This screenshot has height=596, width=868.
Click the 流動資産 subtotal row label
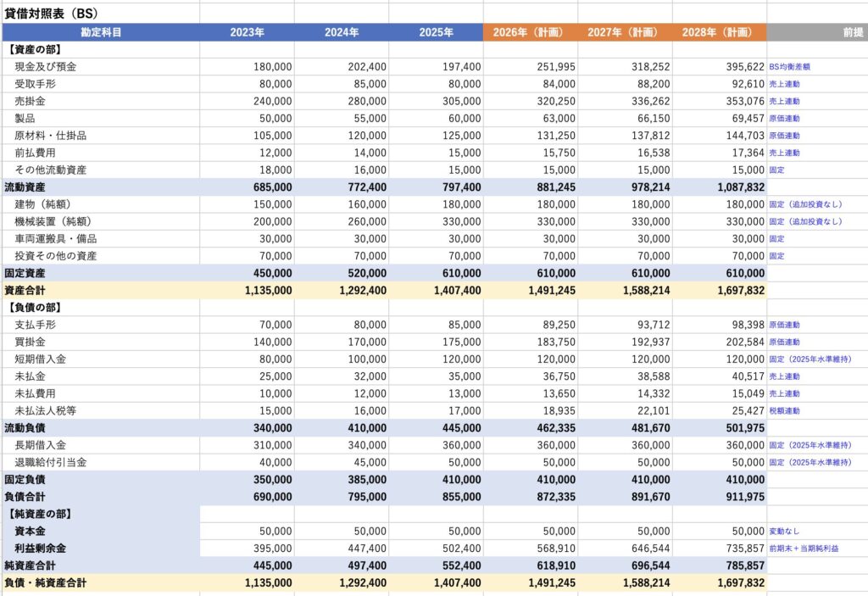25,187
